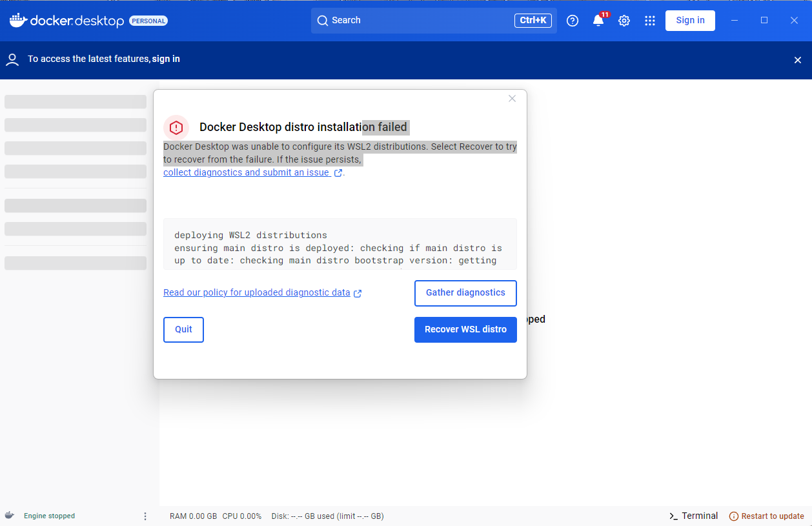Click the whale engine status icon
812x526 pixels.
click(x=9, y=516)
